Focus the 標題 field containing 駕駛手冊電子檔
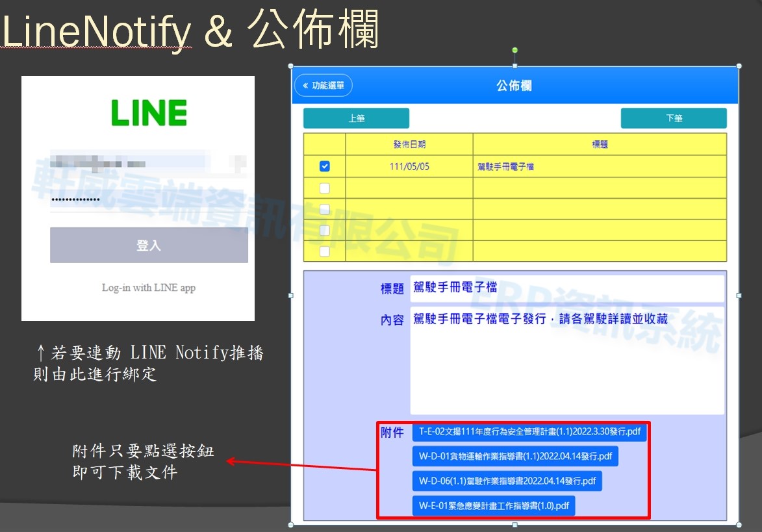 [567, 288]
